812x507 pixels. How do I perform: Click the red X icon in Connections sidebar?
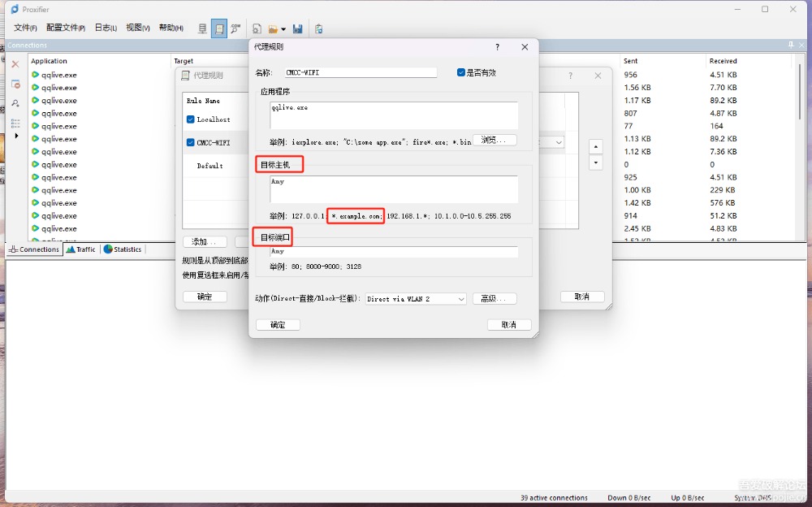point(15,63)
